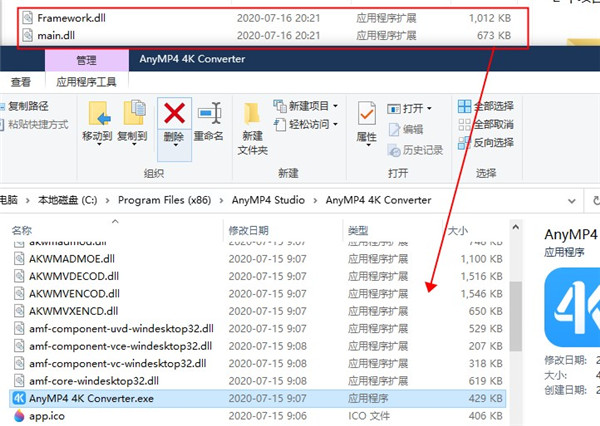
Task: Sort by Type (类型) column header
Action: point(358,230)
